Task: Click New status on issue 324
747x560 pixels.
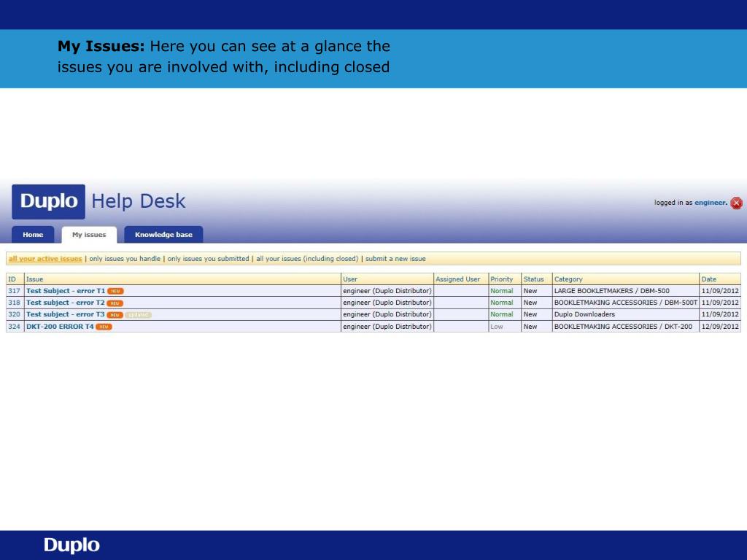Action: 530,326
